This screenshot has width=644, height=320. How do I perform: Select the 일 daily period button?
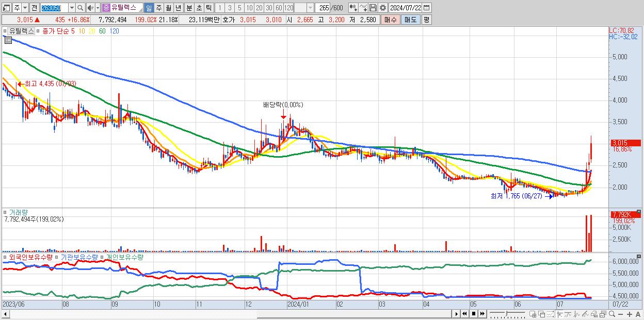point(149,8)
